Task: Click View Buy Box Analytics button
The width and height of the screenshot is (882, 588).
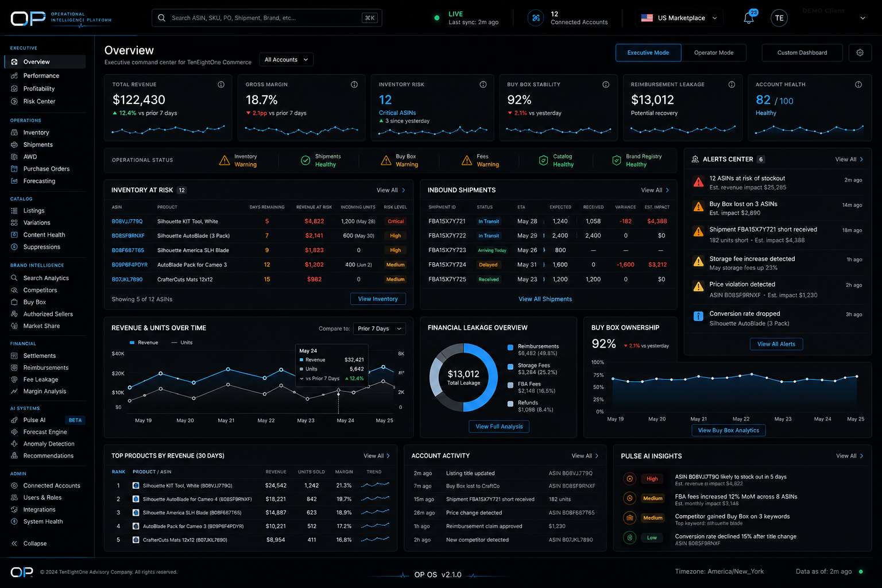Action: point(728,430)
